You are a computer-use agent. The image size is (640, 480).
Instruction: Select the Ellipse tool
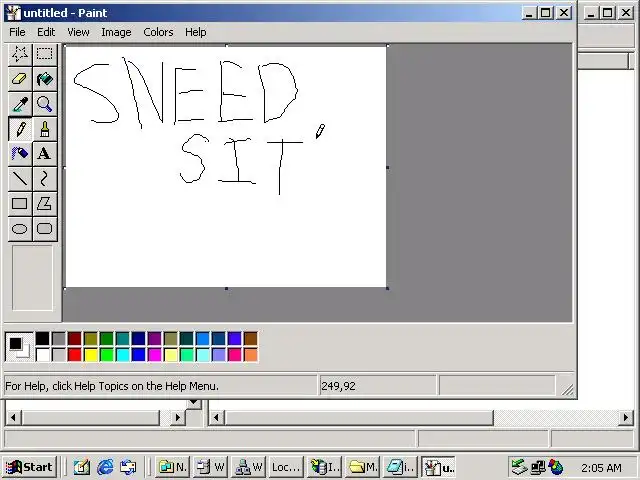[x=20, y=229]
